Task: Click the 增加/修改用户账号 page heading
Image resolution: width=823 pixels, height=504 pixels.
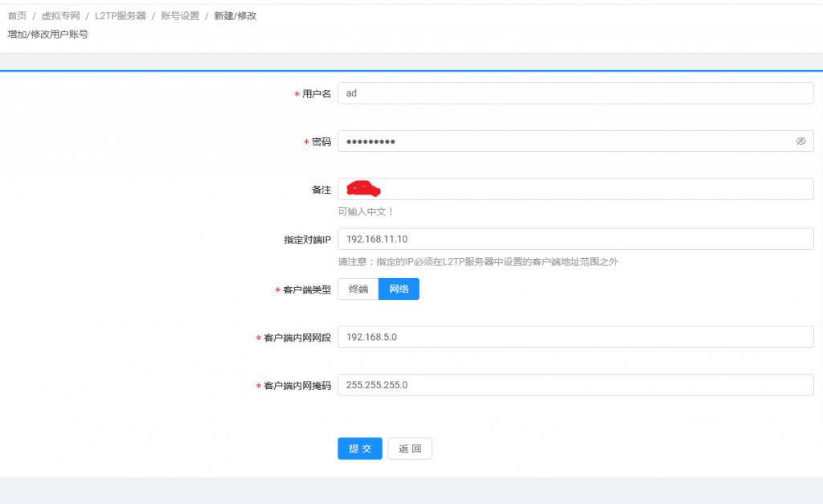Action: pos(48,35)
